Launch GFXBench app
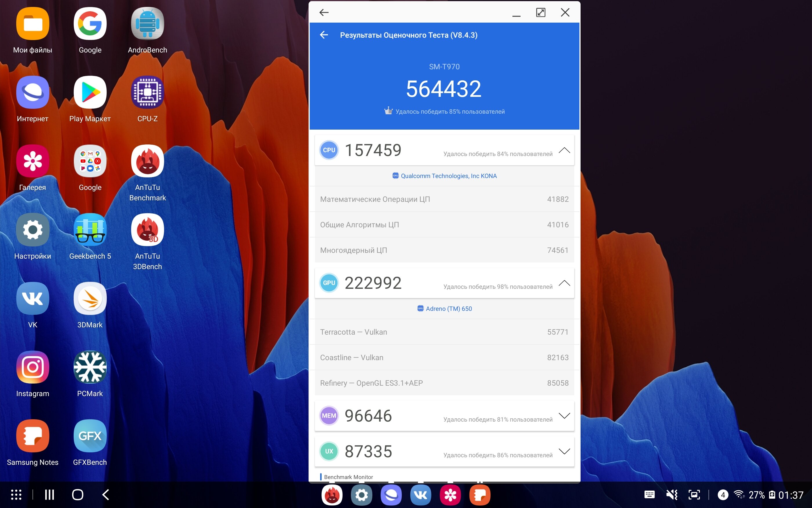This screenshot has height=508, width=812. tap(90, 436)
